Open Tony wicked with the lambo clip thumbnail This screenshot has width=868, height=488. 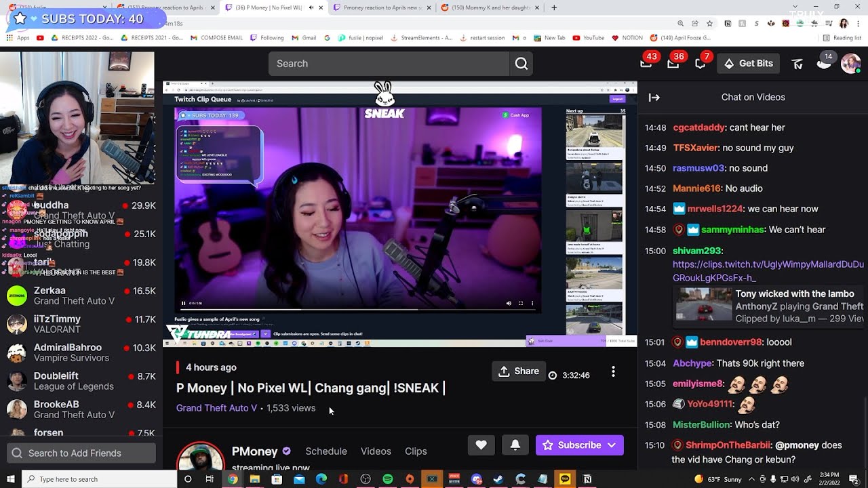coord(704,306)
